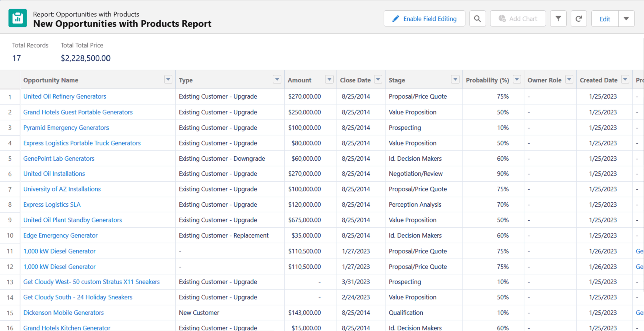
Task: Click Enable Field Editing pencil button
Action: coord(424,19)
